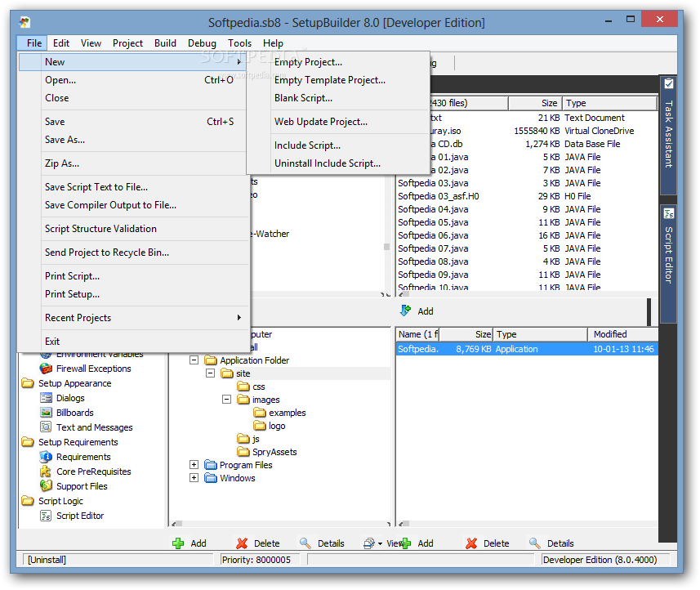Open the Script Editor side tab
The image size is (700, 590).
[x=668, y=263]
